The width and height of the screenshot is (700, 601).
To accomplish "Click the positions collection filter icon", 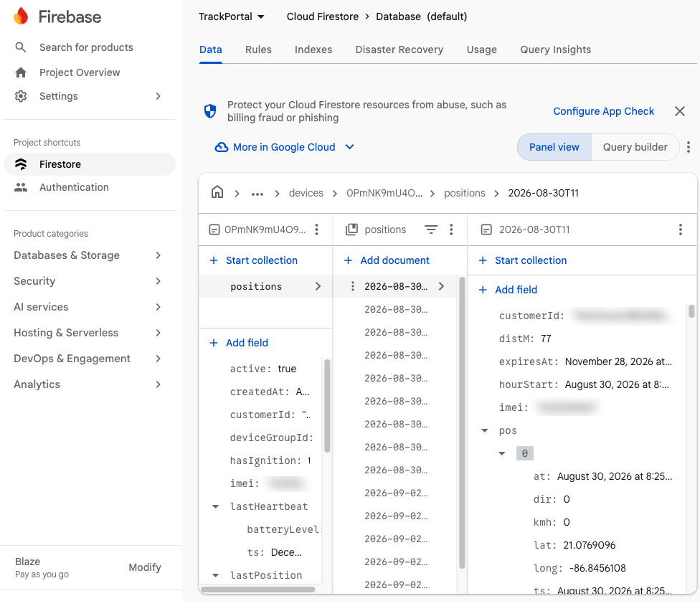I will tap(431, 229).
